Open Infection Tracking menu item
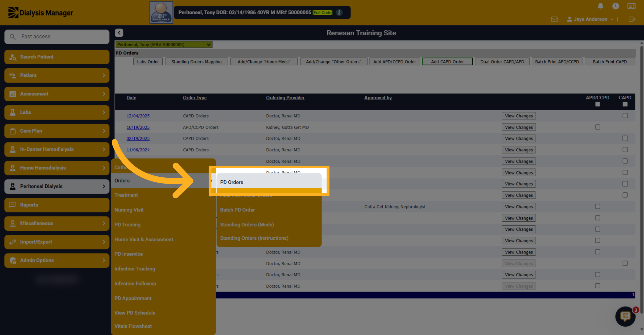The height and width of the screenshot is (335, 644). [163, 269]
